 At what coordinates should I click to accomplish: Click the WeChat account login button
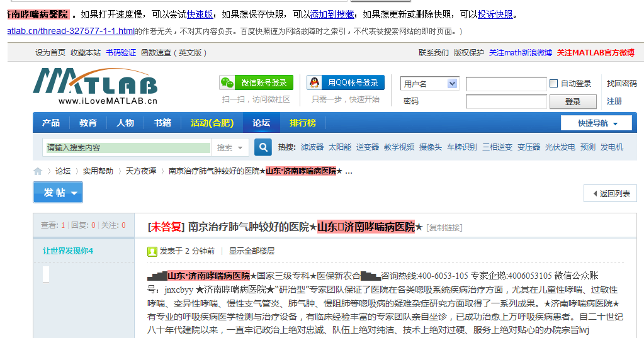[256, 83]
